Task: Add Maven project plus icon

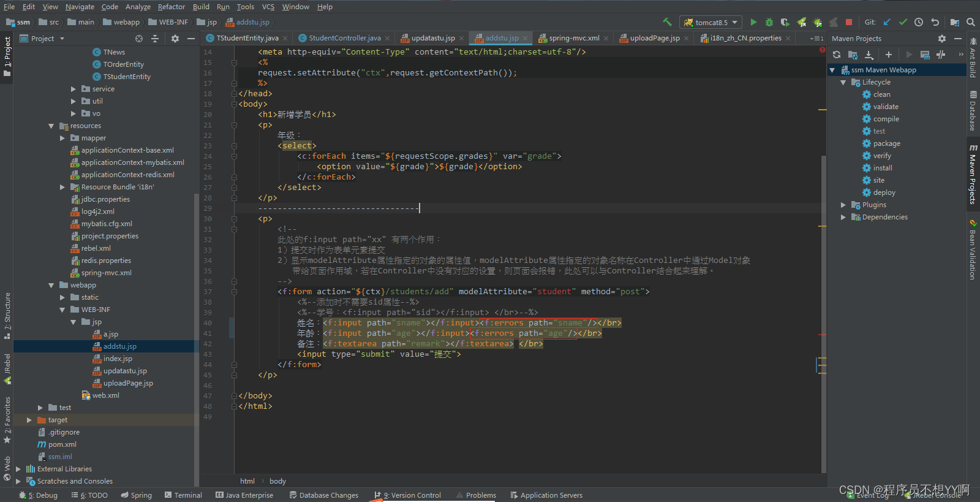Action: 889,55
